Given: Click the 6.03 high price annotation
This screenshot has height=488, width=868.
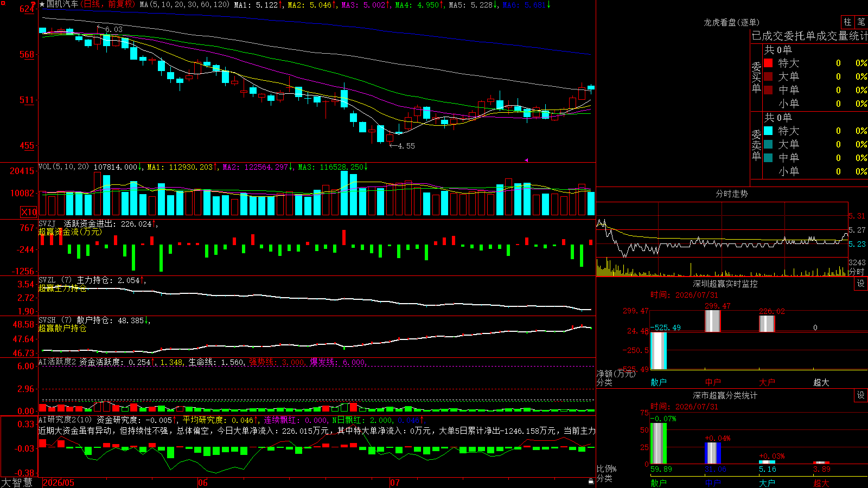Looking at the screenshot, I should tap(114, 29).
